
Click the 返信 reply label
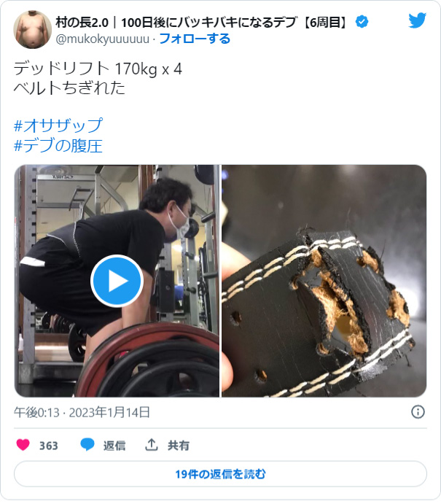point(114,446)
